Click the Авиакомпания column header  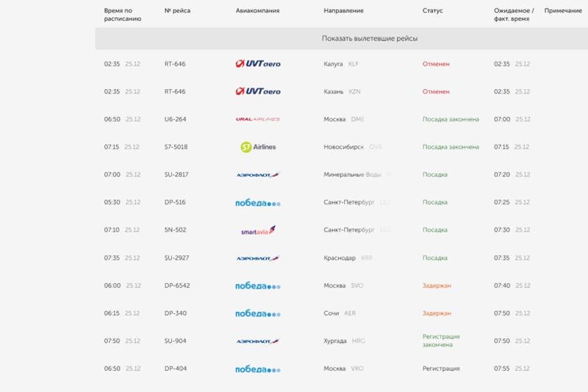click(x=257, y=11)
